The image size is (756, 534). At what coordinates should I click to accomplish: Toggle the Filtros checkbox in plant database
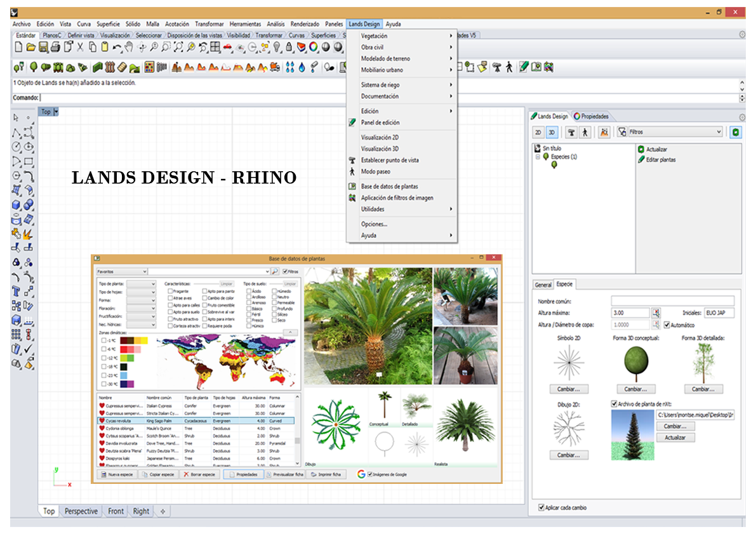click(x=285, y=271)
